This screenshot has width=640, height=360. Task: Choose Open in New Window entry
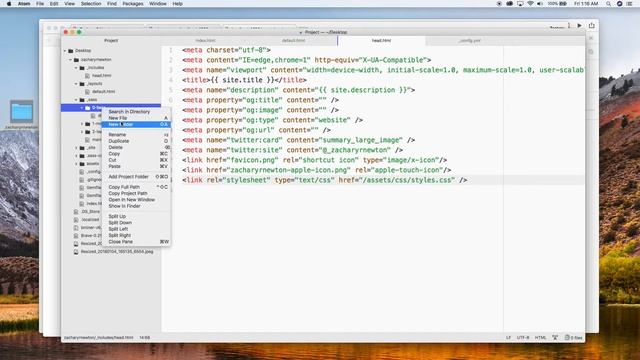click(x=136, y=200)
